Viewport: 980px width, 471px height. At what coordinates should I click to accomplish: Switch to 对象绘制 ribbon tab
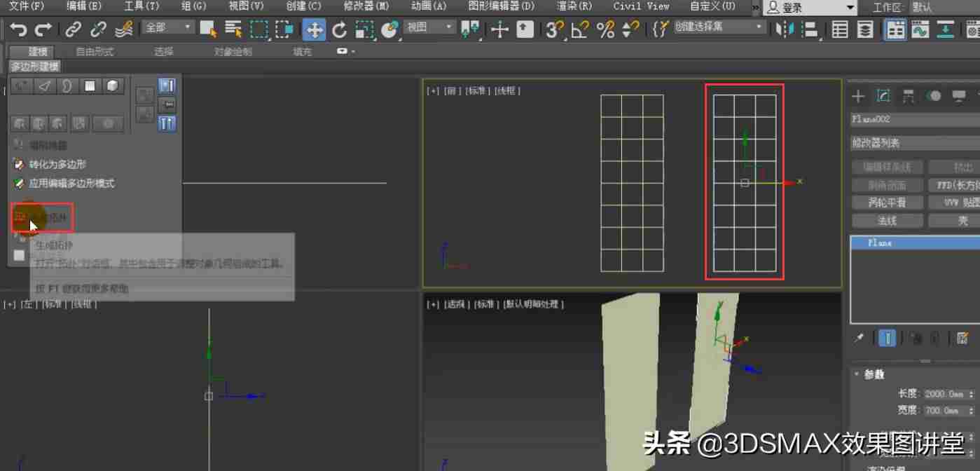[233, 52]
